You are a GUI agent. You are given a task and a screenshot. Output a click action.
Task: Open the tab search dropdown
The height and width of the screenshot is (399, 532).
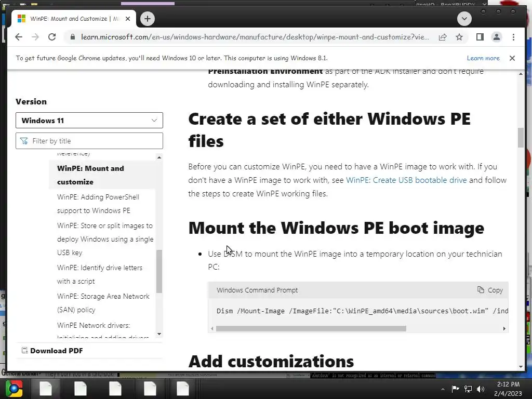pyautogui.click(x=464, y=19)
